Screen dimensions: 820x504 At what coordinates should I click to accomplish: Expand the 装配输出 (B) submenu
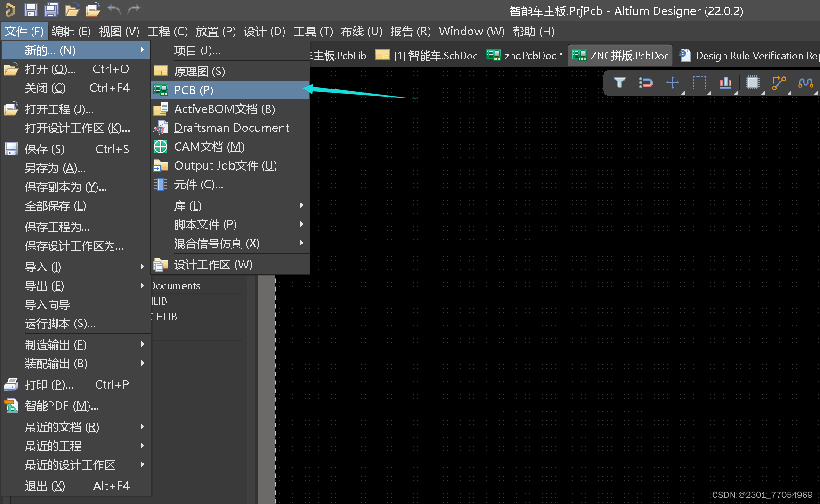tap(76, 364)
